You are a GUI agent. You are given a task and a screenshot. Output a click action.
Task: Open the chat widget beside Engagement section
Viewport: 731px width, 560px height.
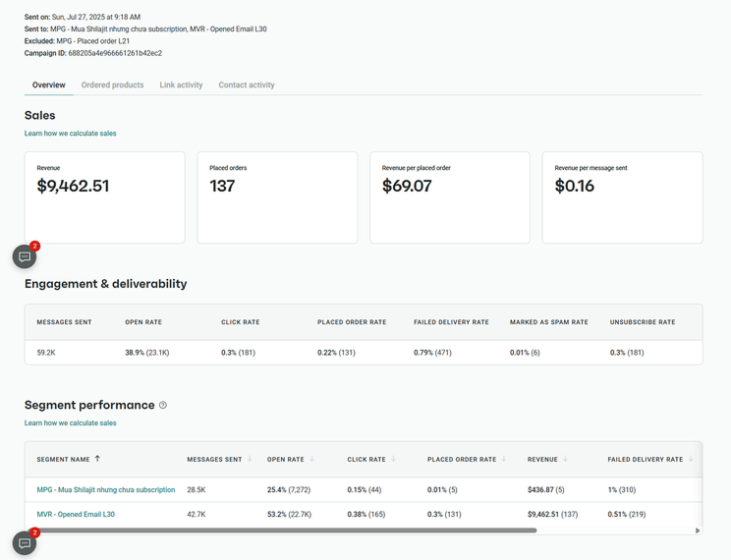coord(25,256)
